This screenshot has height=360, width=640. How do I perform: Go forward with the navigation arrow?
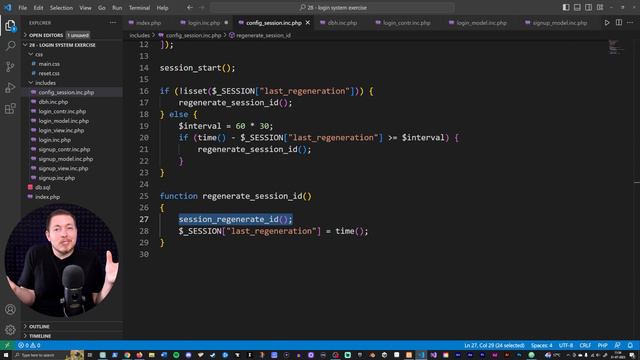click(x=202, y=7)
